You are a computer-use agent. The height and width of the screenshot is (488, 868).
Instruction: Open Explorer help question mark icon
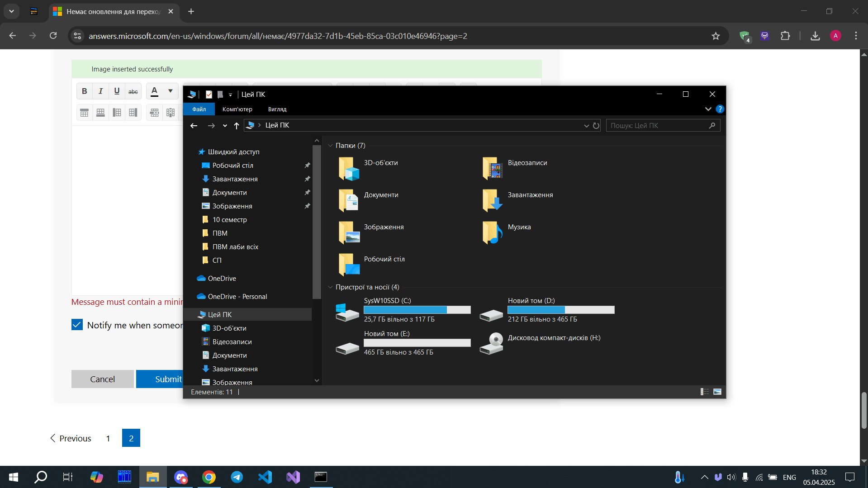tap(720, 109)
